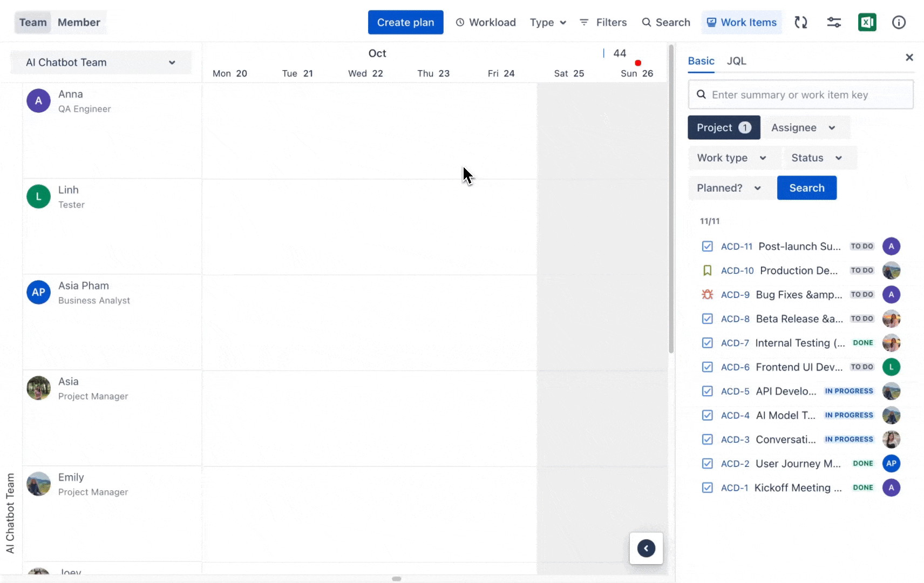
Task: Click the bug icon next to ACD-9
Action: (x=708, y=294)
